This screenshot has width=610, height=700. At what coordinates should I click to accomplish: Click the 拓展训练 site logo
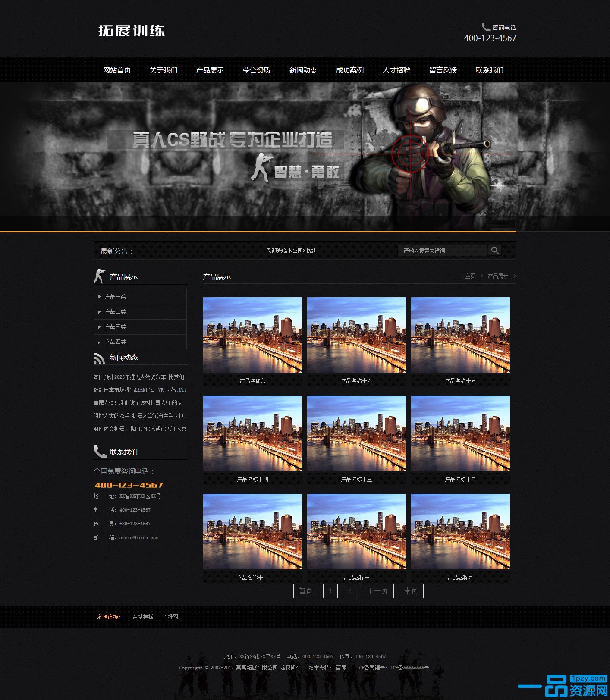pos(132,31)
